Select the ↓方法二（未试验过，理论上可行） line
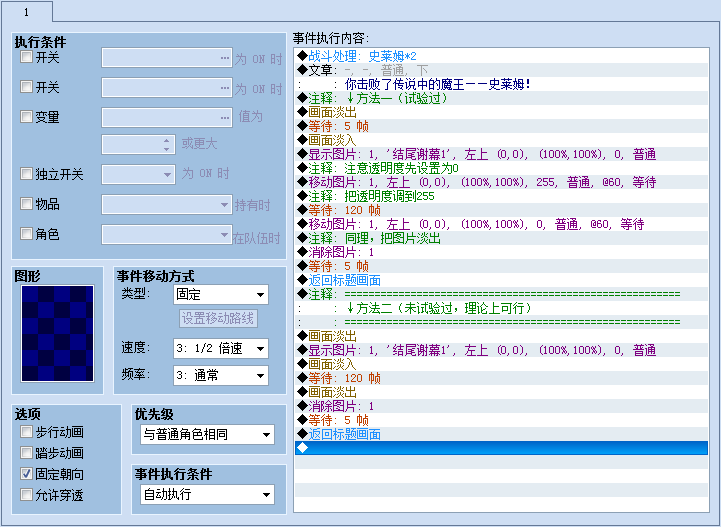Screen dimensions: 721x527 pyautogui.click(x=501, y=308)
